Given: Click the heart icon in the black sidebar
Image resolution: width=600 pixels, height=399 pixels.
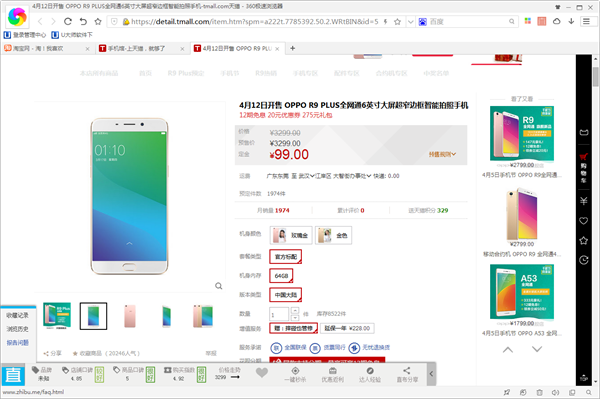Looking at the screenshot, I should tap(584, 221).
